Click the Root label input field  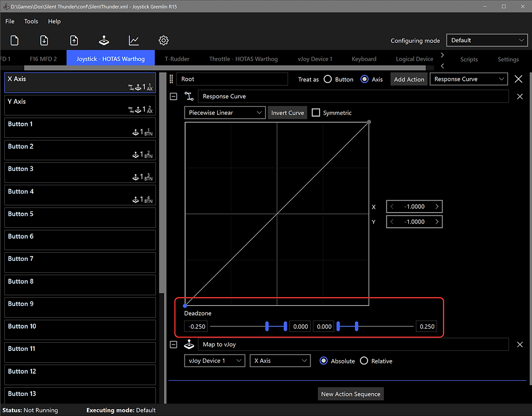pyautogui.click(x=232, y=79)
